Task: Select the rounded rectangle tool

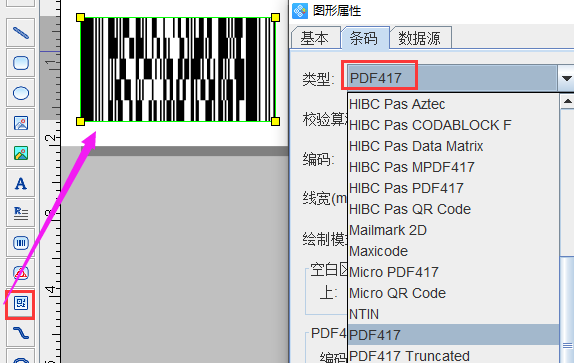Action: click(20, 63)
